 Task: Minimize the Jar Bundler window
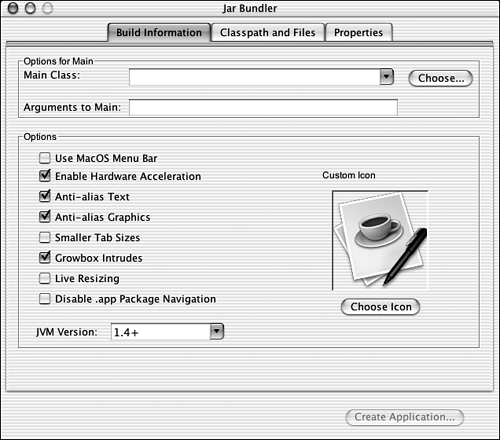30,8
